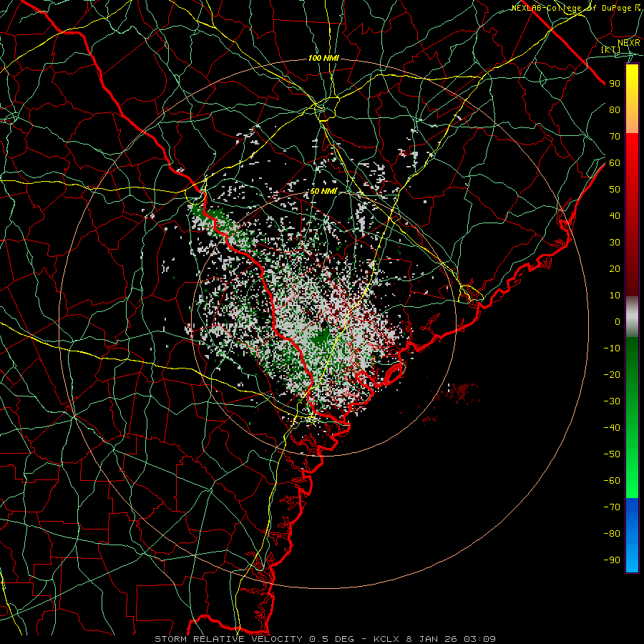Click the -80 value on the velocity scale
This screenshot has height=644, width=644.
(x=612, y=534)
